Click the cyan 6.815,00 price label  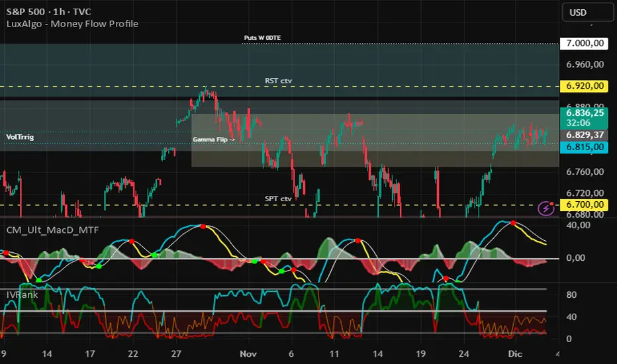(584, 147)
